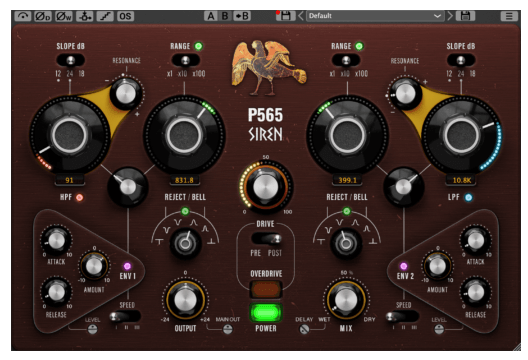Click the frequency value 399.1
Image resolution: width=528 pixels, height=360 pixels.
tap(347, 180)
